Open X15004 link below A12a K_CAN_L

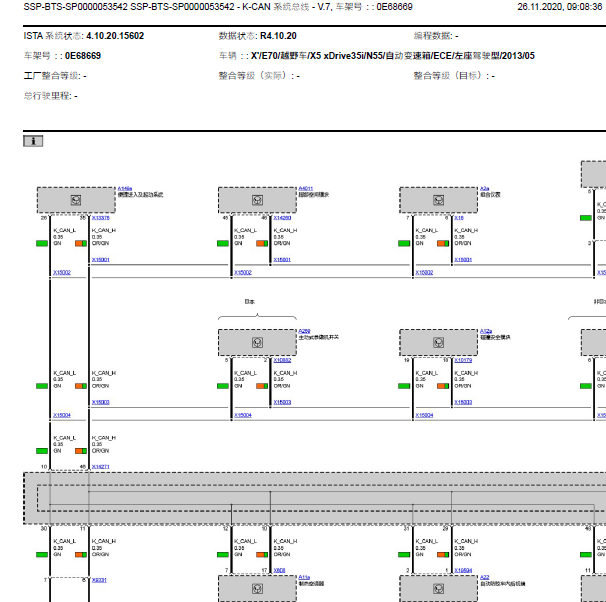[x=424, y=415]
